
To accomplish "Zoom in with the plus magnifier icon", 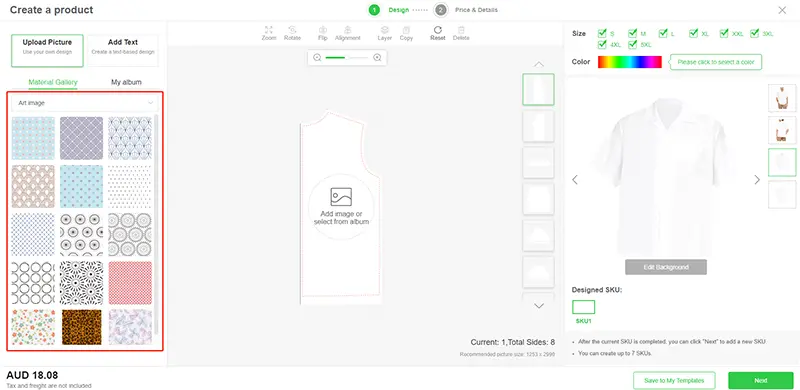I will click(x=378, y=58).
